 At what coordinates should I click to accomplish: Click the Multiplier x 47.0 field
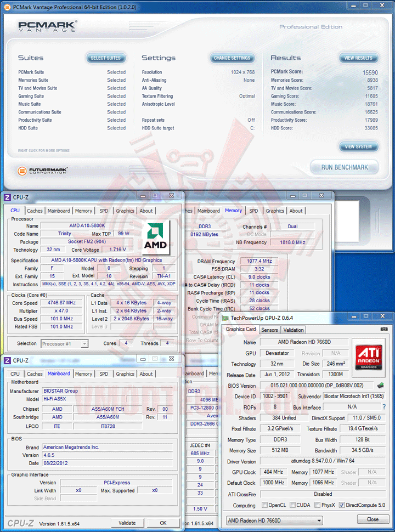tap(61, 310)
